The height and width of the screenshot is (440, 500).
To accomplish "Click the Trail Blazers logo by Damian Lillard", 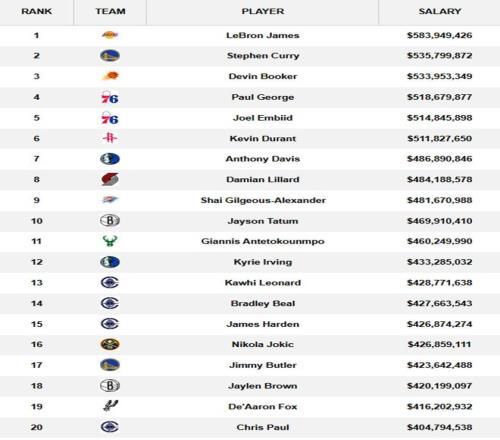I will tap(110, 179).
